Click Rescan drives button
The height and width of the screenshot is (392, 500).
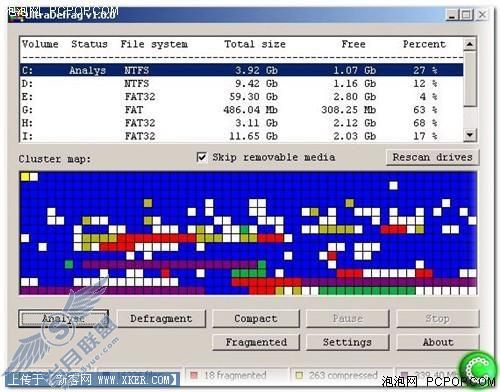coord(432,157)
